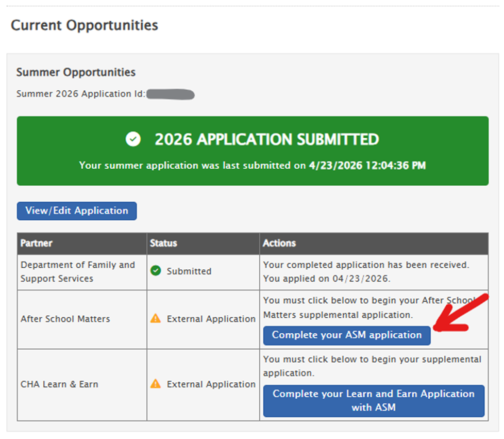Click the submission timestamp in green banner
The height and width of the screenshot is (439, 504).
pos(367,166)
